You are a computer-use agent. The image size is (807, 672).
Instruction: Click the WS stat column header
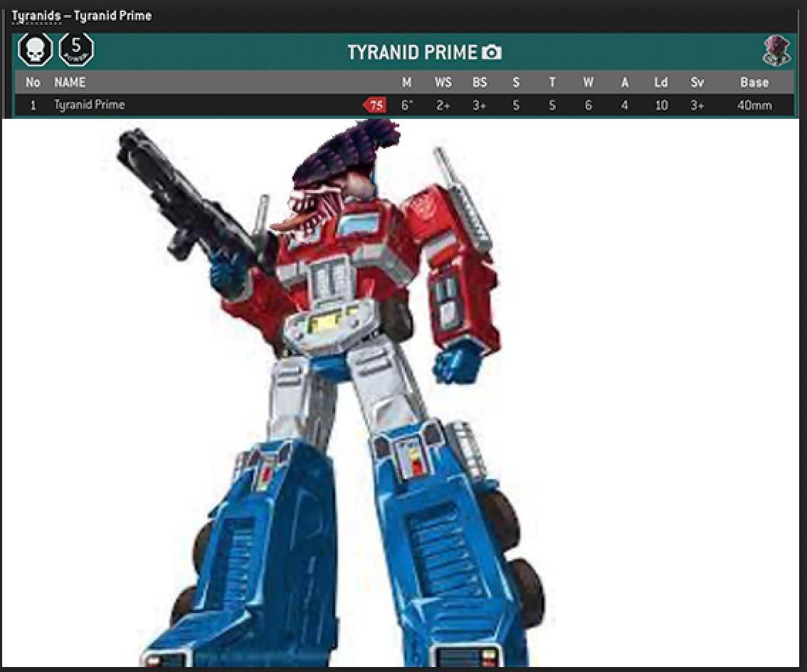point(443,83)
